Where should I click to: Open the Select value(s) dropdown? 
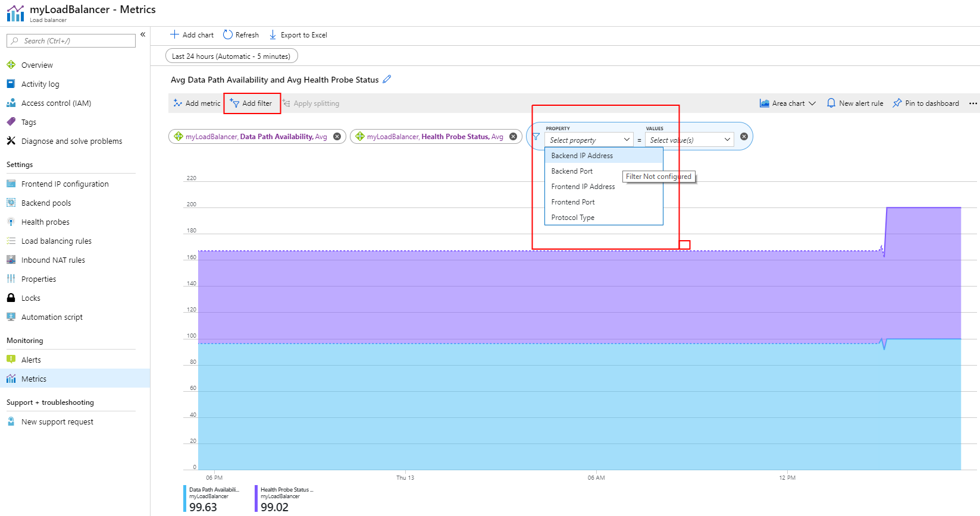pyautogui.click(x=690, y=140)
